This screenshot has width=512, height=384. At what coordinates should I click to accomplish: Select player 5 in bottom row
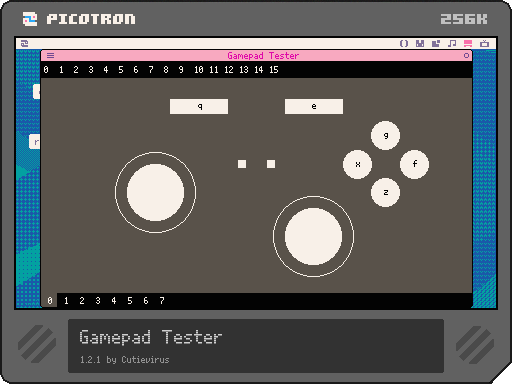130,301
